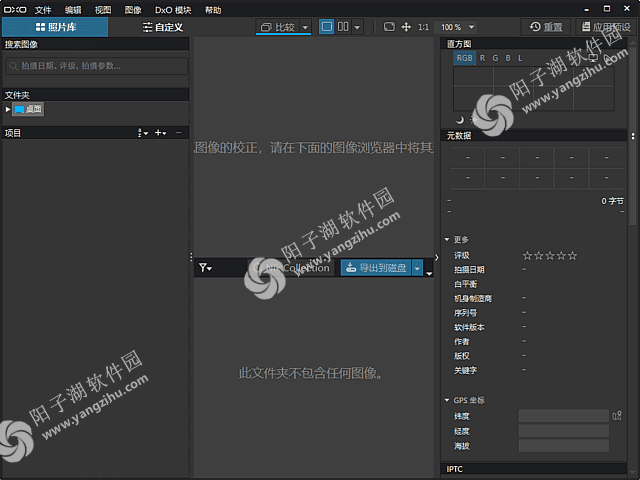Click the 经度 longitude input field

[x=564, y=431]
